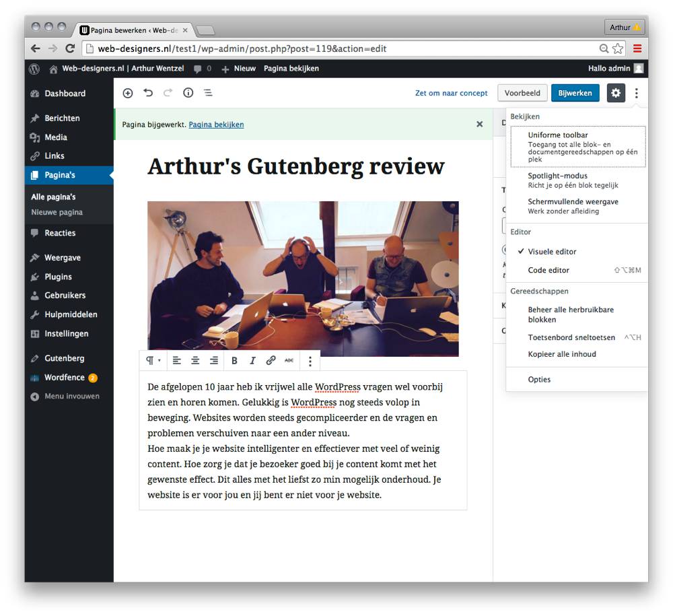Open the block's more options dots menu
Image resolution: width=673 pixels, height=616 pixels.
pyautogui.click(x=310, y=360)
